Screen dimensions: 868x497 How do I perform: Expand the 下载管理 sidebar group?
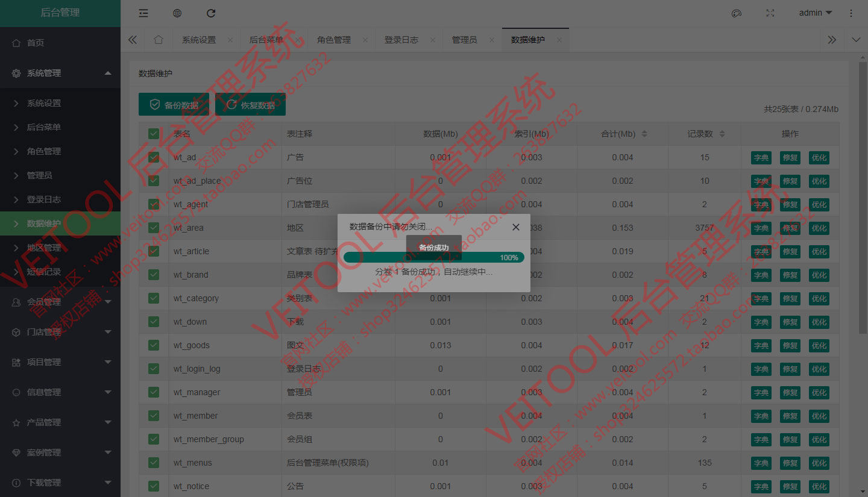60,483
